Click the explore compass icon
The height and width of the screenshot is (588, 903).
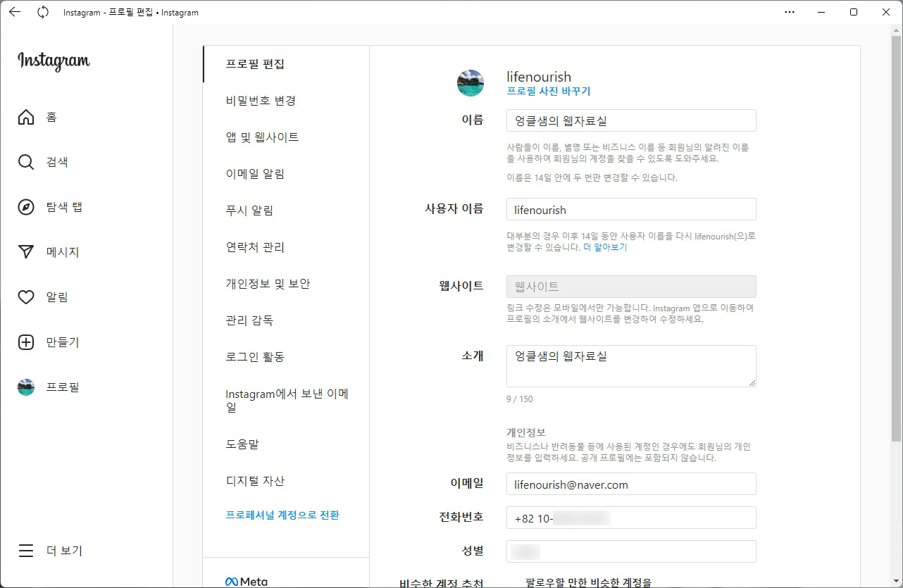[x=26, y=207]
